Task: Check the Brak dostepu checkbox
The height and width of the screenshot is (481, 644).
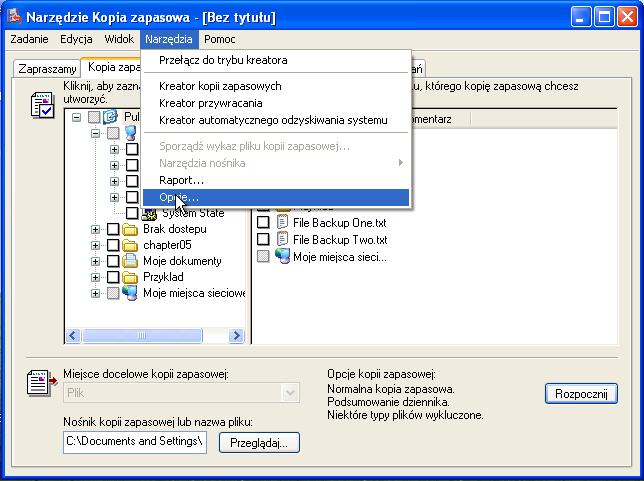Action: [x=113, y=229]
